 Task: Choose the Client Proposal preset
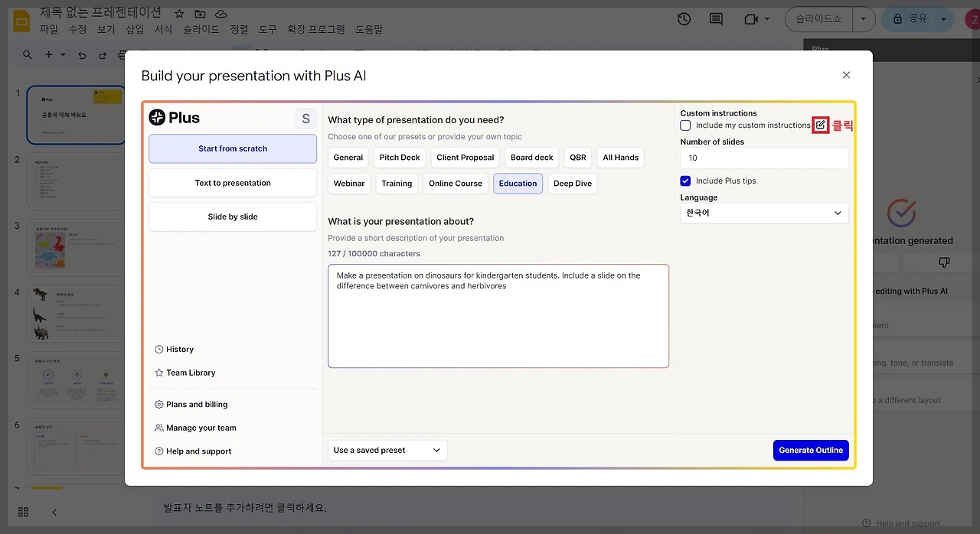click(x=465, y=158)
